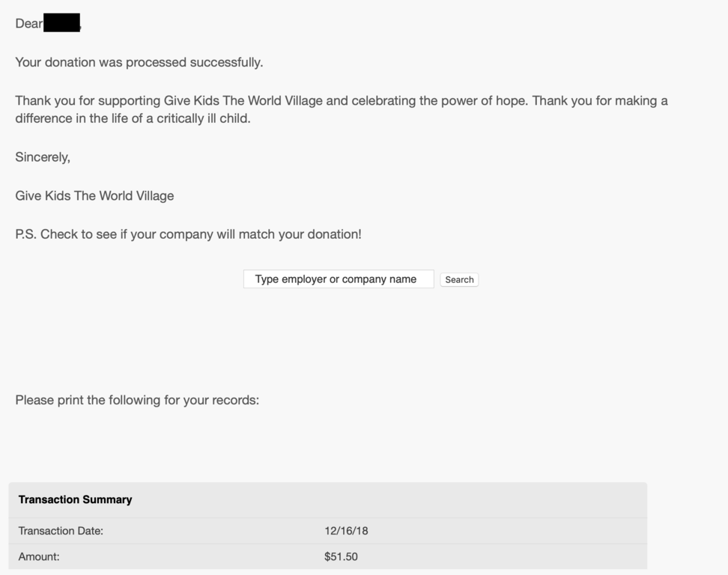The image size is (728, 575).
Task: Click the Transaction Date label
Action: click(61, 531)
